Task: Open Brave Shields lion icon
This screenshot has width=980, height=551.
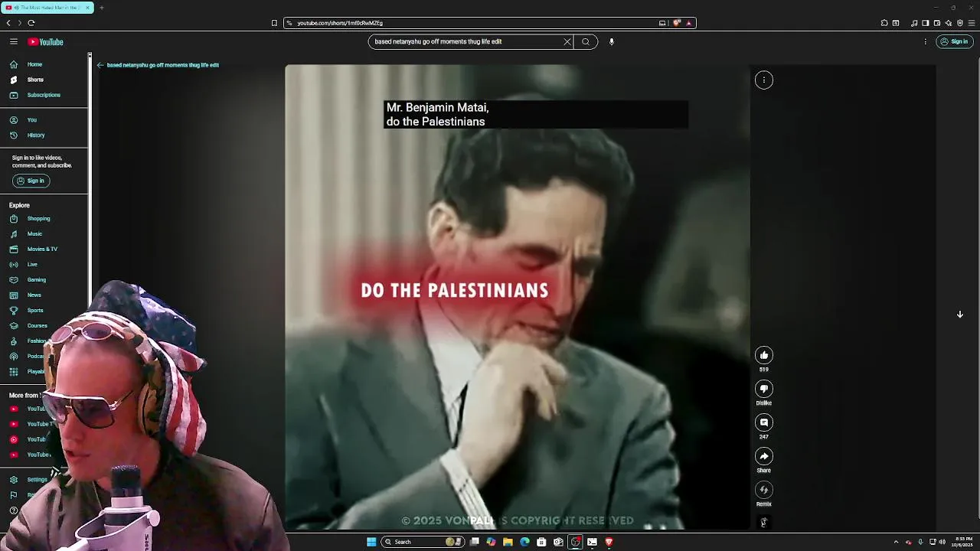Action: point(677,23)
